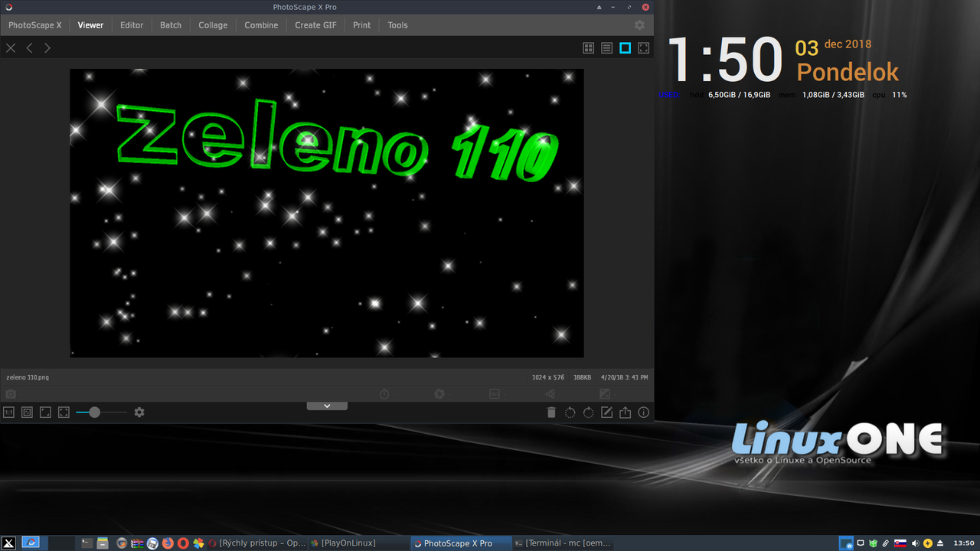This screenshot has width=980, height=551.
Task: Click the zeleno 110 image preview
Action: pos(327,213)
